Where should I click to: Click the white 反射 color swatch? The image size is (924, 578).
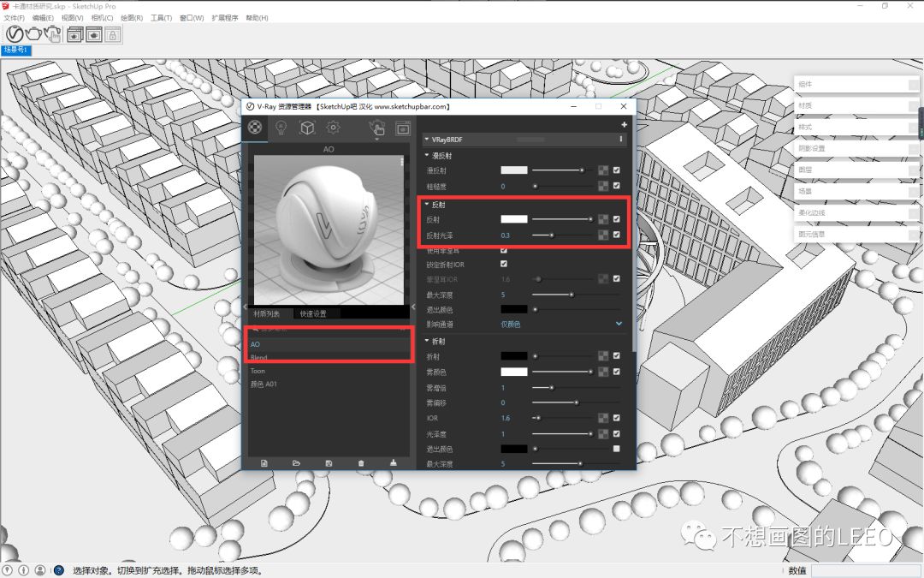click(x=514, y=219)
